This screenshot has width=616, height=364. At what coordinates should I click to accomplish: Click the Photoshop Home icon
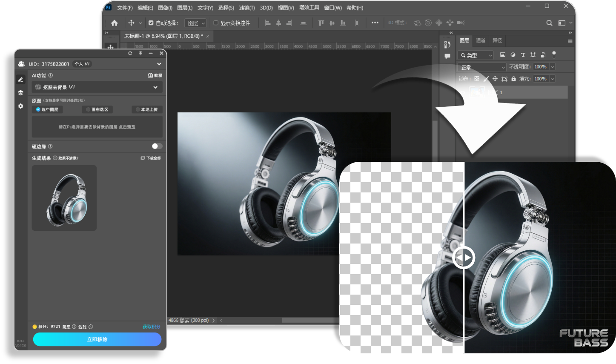click(114, 23)
